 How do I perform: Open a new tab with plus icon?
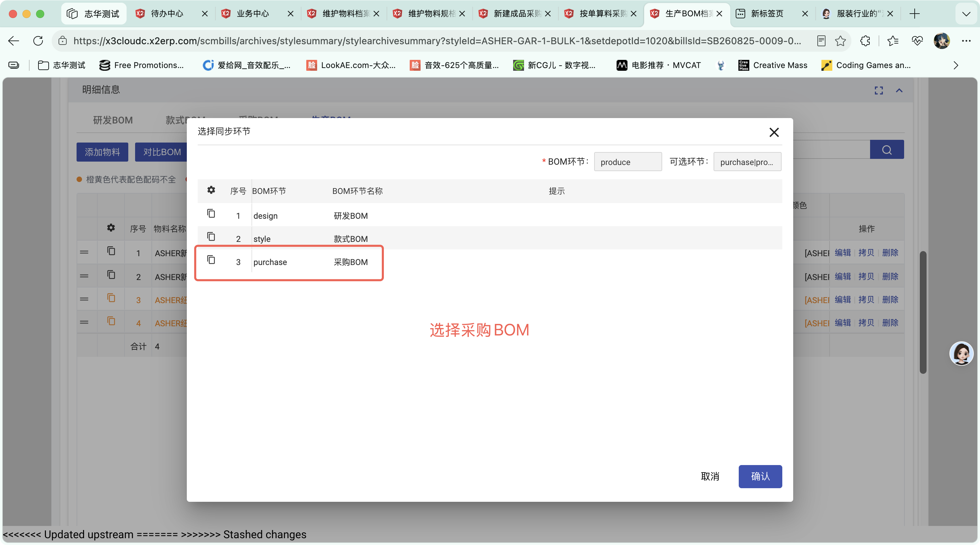(915, 14)
